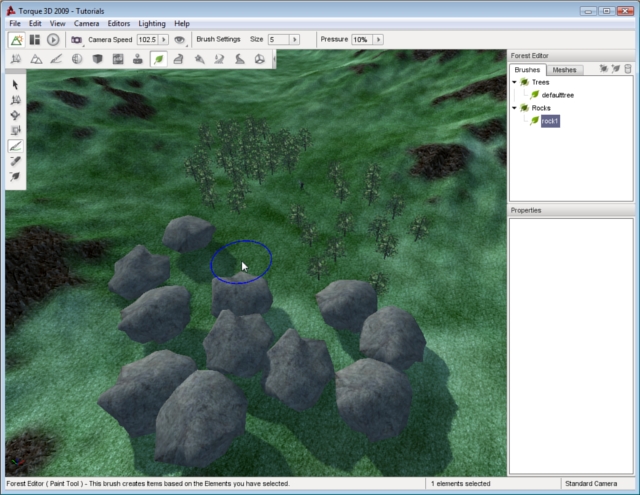The height and width of the screenshot is (495, 640).
Task: Select the defaulttree brush element
Action: [557, 95]
